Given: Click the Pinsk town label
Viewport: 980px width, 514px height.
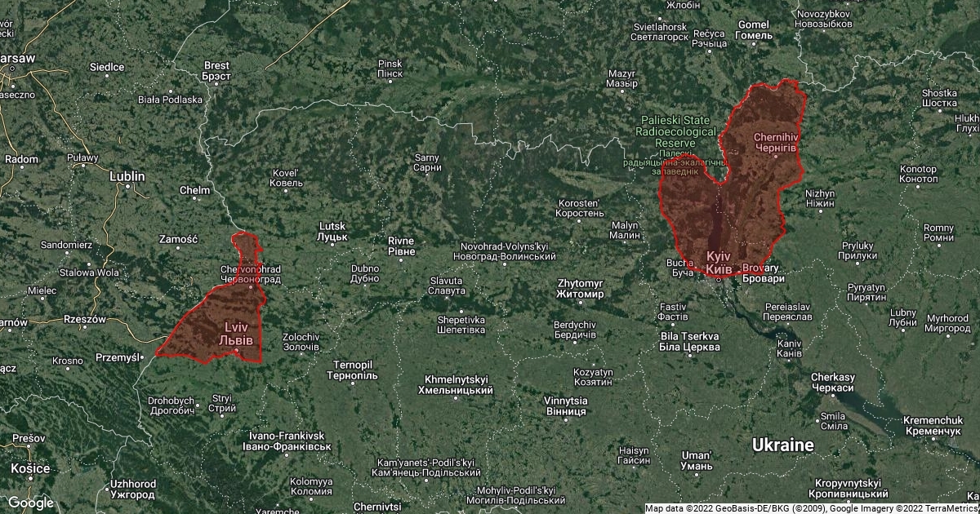Looking at the screenshot, I should point(390,69).
